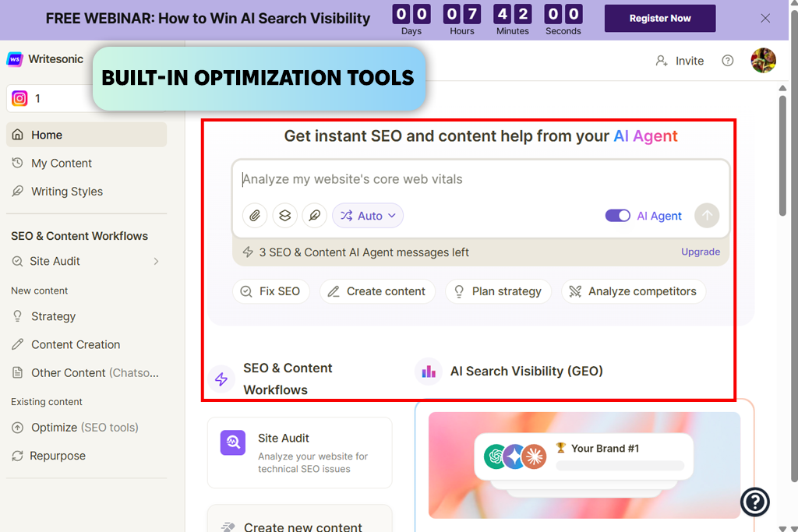Image resolution: width=798 pixels, height=532 pixels.
Task: Open the help question mark icon near Invite
Action: click(x=728, y=61)
